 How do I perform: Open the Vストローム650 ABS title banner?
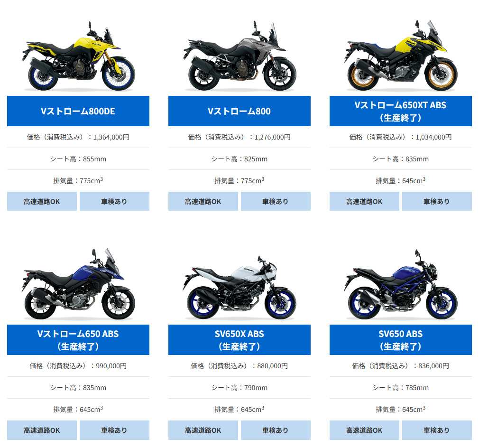78,340
